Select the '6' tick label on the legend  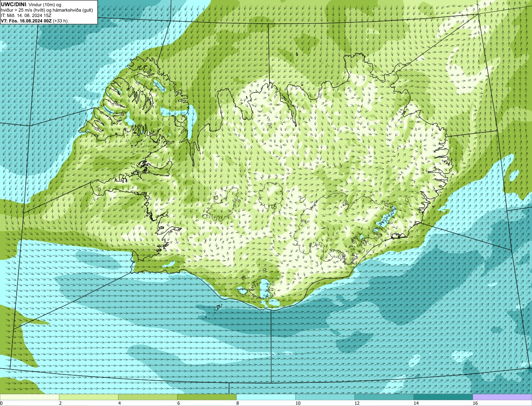[x=179, y=403]
